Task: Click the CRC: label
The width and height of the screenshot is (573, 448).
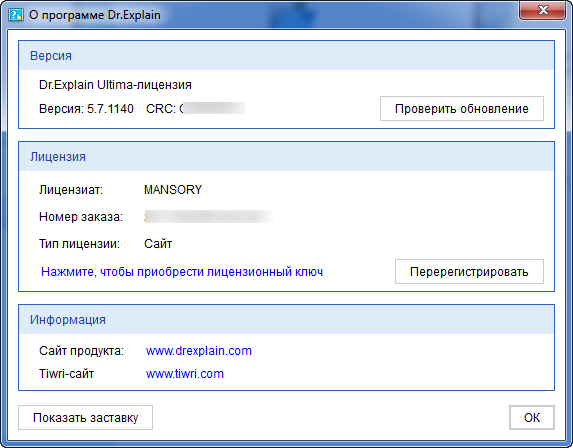Action: (161, 109)
